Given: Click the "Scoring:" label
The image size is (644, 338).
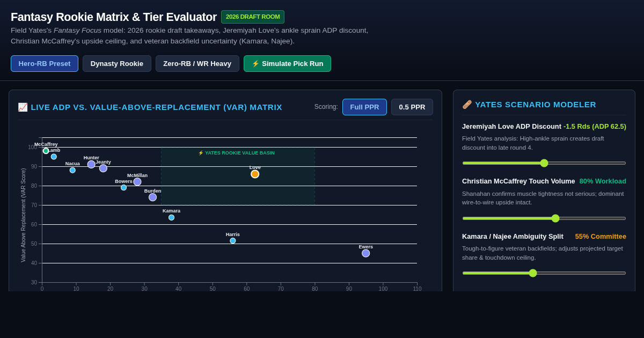Looking at the screenshot, I should click(x=326, y=107).
